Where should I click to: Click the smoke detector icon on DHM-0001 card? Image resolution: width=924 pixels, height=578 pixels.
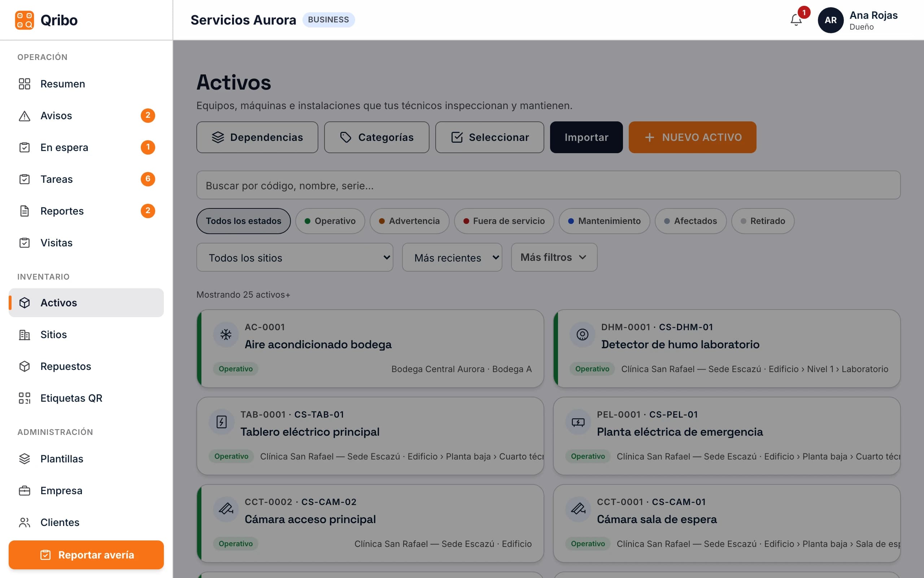pos(582,335)
